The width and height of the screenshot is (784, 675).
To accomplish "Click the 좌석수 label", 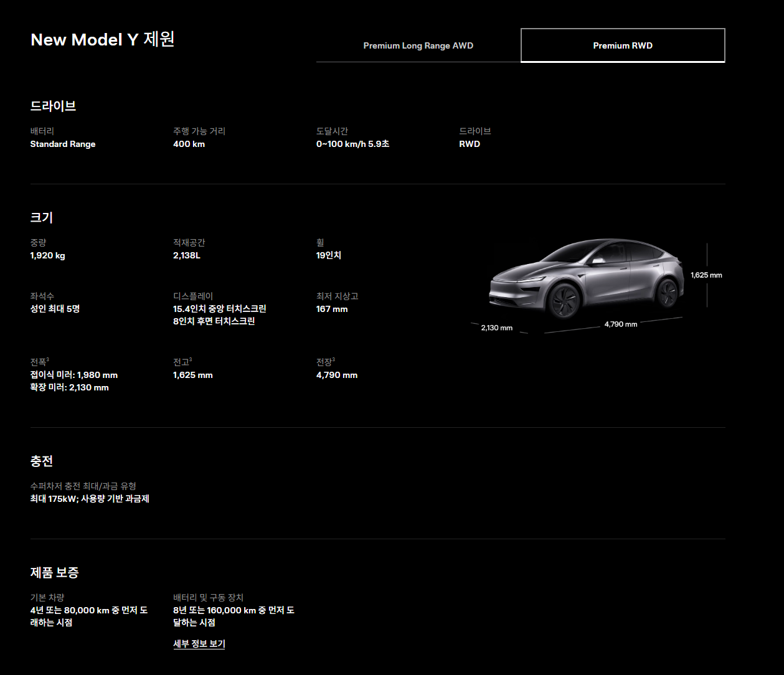I will tap(42, 296).
